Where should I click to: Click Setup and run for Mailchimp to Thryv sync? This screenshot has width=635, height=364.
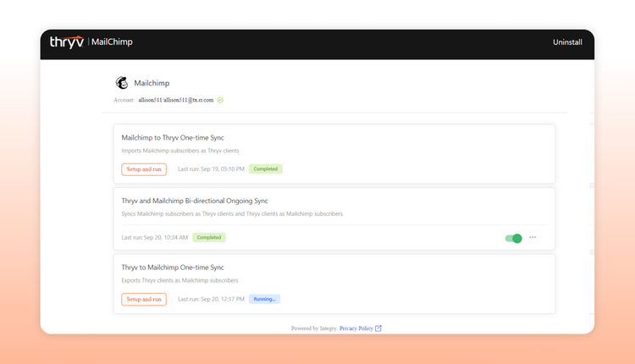pyautogui.click(x=144, y=169)
